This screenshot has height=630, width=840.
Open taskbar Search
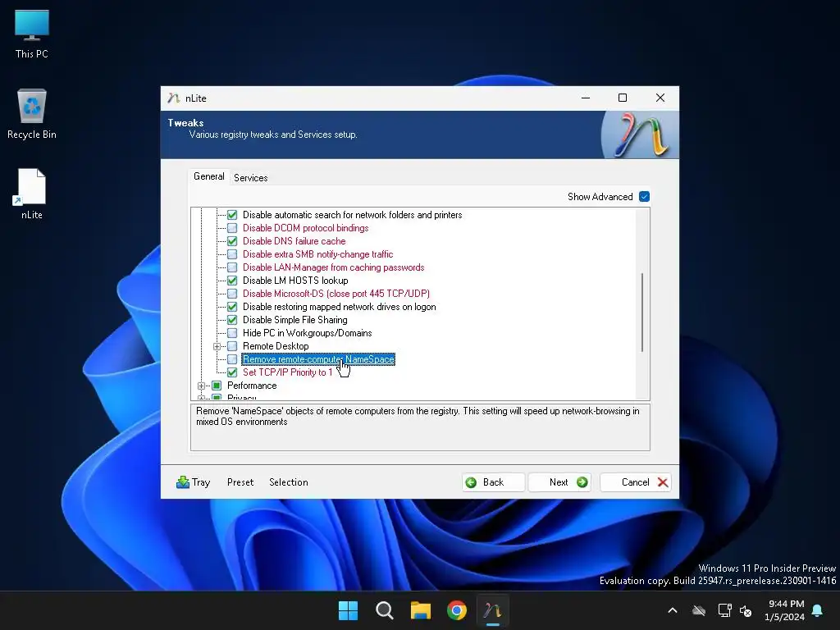(x=384, y=610)
